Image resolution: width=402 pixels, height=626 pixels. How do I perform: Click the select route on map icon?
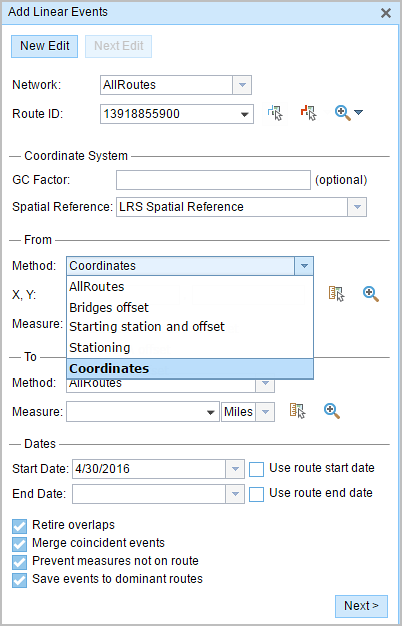[275, 113]
